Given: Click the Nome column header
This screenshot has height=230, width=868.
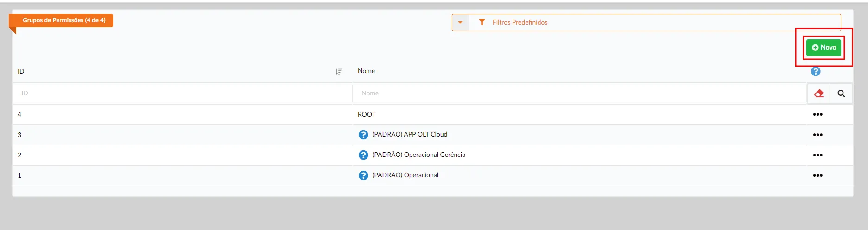Looking at the screenshot, I should click(366, 71).
